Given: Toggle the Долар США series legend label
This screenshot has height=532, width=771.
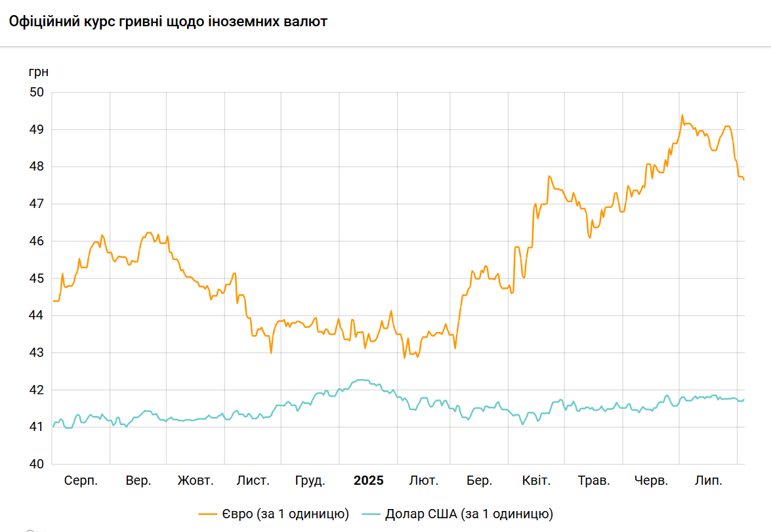Looking at the screenshot, I should point(469,513).
